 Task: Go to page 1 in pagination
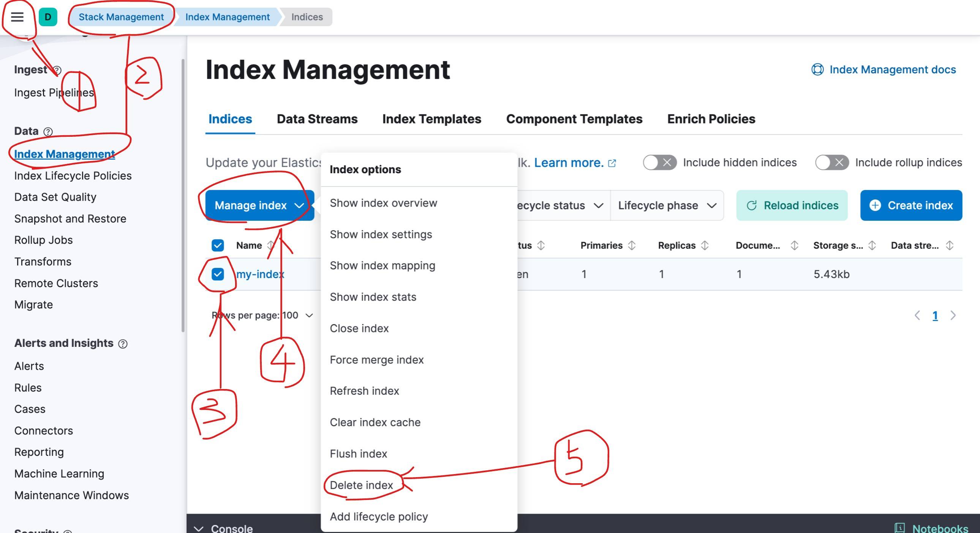coord(935,315)
